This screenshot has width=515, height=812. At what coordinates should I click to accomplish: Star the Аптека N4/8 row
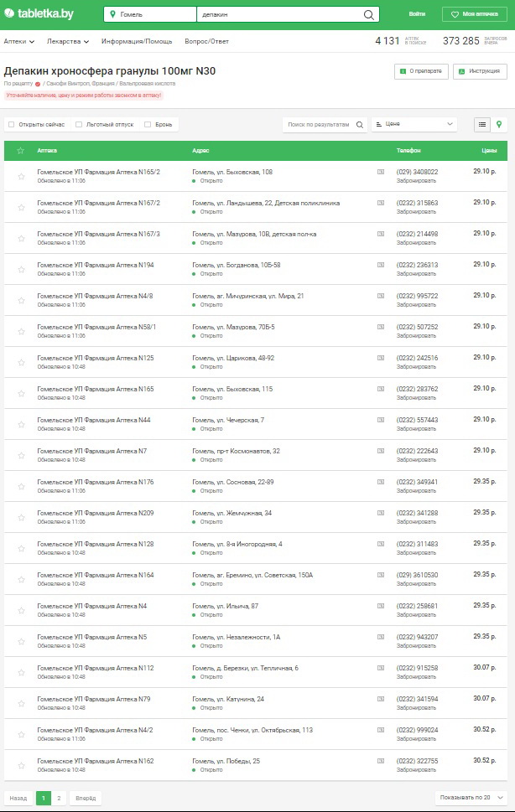[21, 300]
